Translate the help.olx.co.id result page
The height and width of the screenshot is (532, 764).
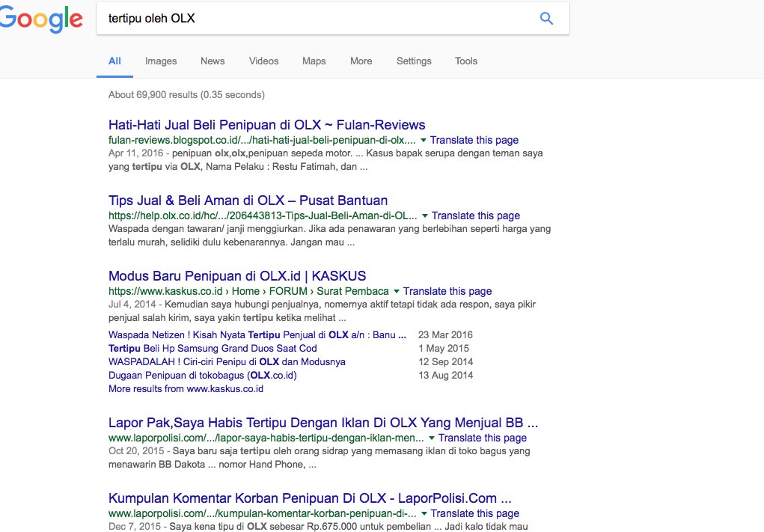476,215
